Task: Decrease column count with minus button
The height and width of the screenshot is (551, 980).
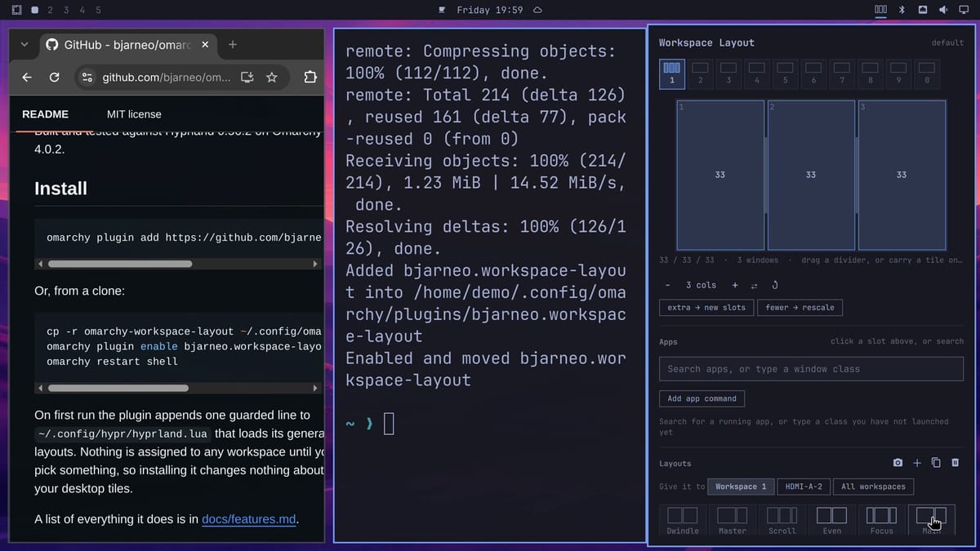Action: click(x=668, y=285)
